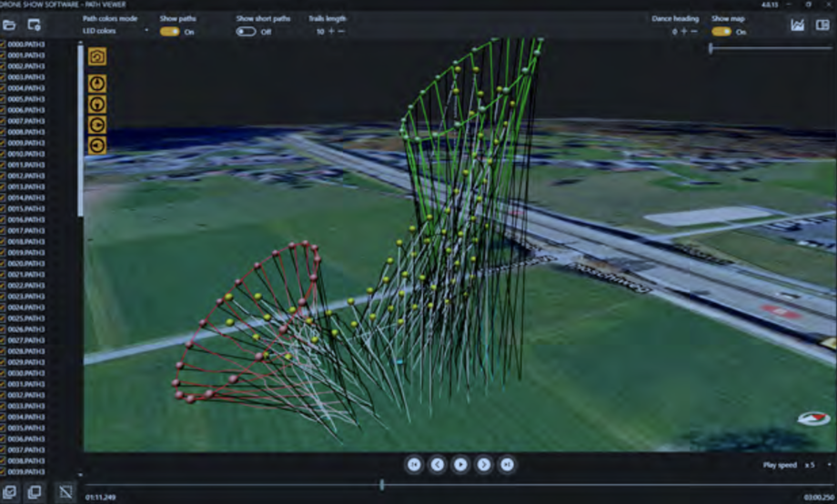Decrease Dance heading with minus button
837x504 pixels.
(x=694, y=32)
